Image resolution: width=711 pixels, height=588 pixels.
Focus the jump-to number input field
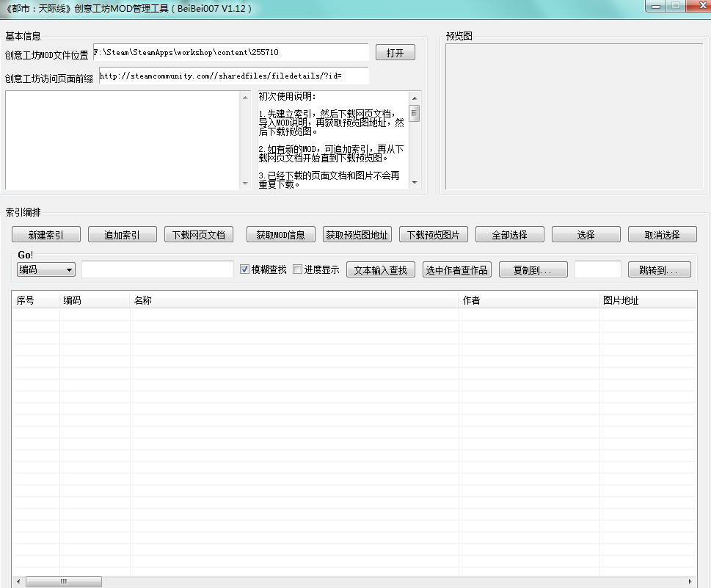(x=598, y=269)
